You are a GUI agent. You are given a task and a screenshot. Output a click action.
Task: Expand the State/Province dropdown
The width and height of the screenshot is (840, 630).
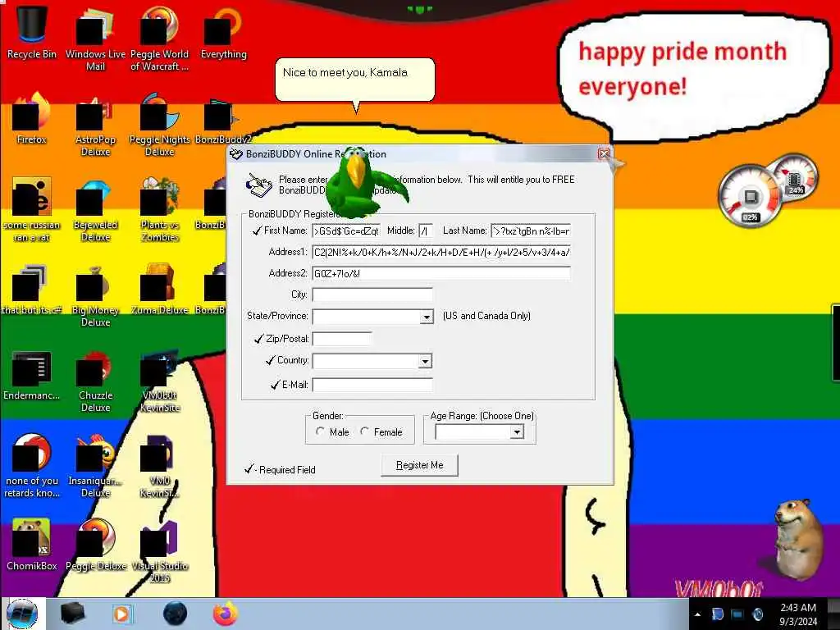(x=427, y=317)
